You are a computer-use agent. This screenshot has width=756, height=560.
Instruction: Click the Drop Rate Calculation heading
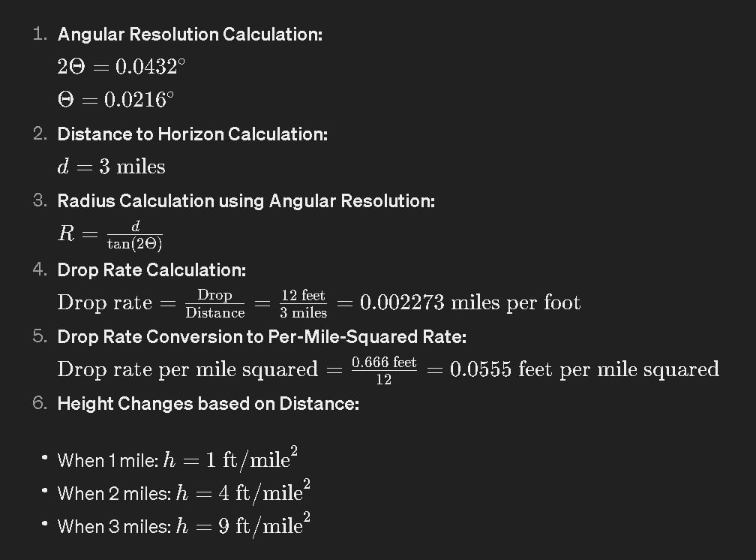tap(151, 269)
